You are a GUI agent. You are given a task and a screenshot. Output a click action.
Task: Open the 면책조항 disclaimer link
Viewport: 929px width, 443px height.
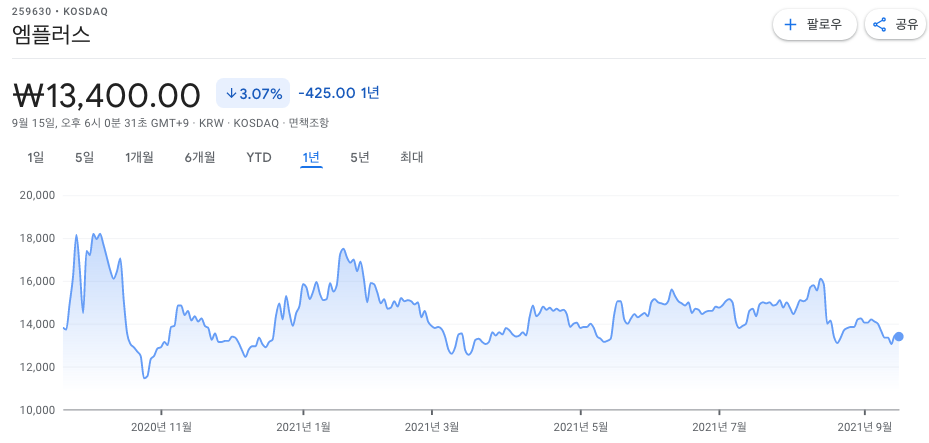point(308,123)
